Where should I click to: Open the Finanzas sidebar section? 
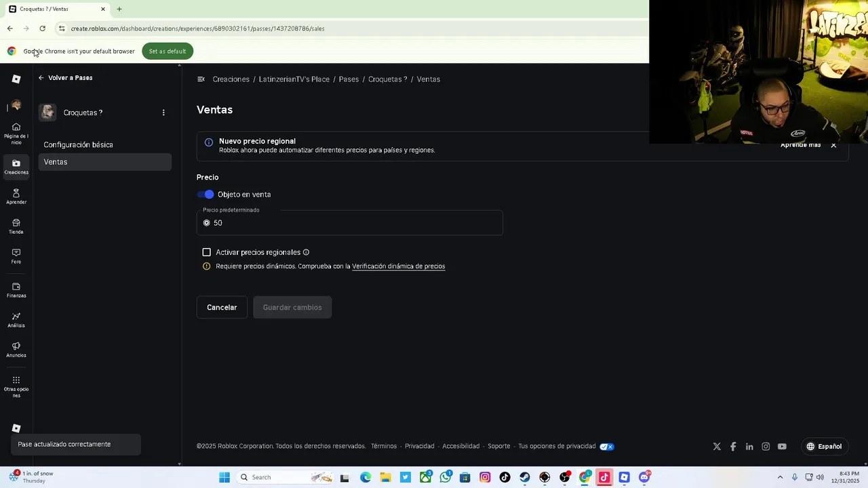[x=16, y=290]
